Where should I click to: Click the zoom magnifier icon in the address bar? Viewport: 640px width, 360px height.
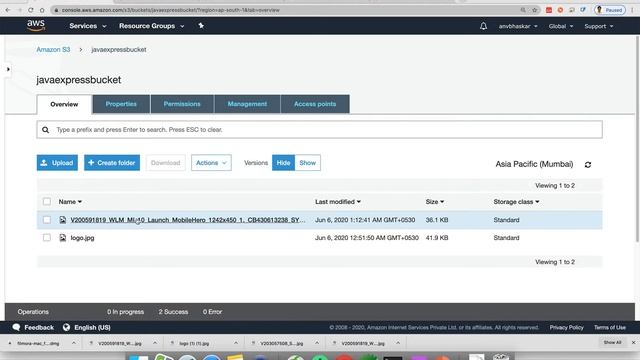point(523,10)
